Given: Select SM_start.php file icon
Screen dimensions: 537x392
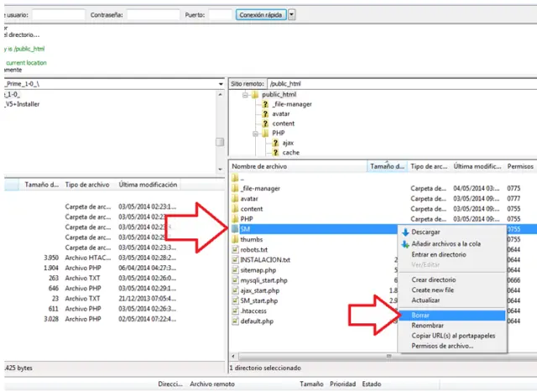Looking at the screenshot, I should click(235, 301).
